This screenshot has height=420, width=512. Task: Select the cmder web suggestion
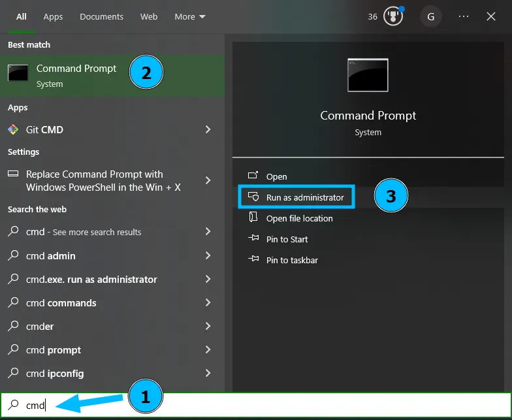[112, 327]
